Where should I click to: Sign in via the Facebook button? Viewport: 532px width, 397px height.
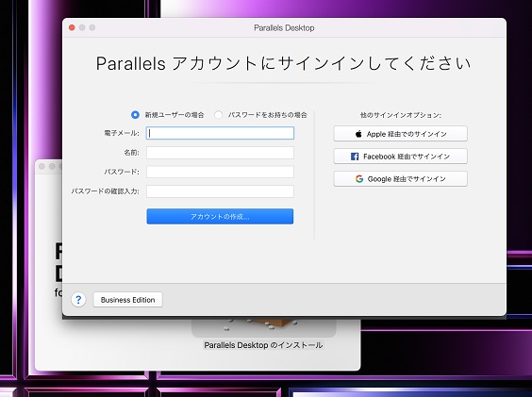pos(400,157)
